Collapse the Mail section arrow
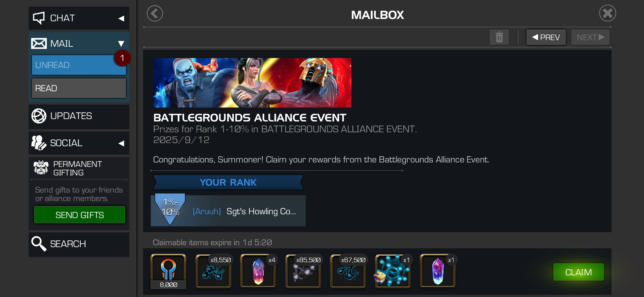The width and height of the screenshot is (644, 297). click(121, 44)
